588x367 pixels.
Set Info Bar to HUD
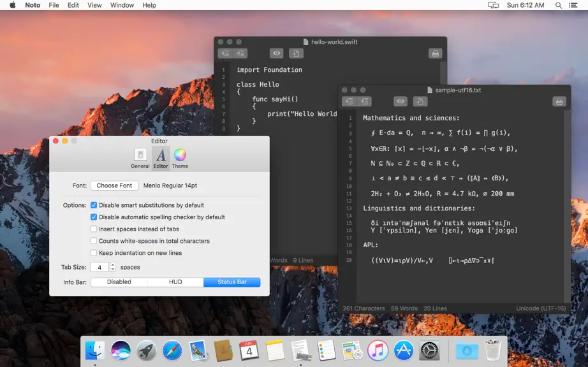pos(175,282)
